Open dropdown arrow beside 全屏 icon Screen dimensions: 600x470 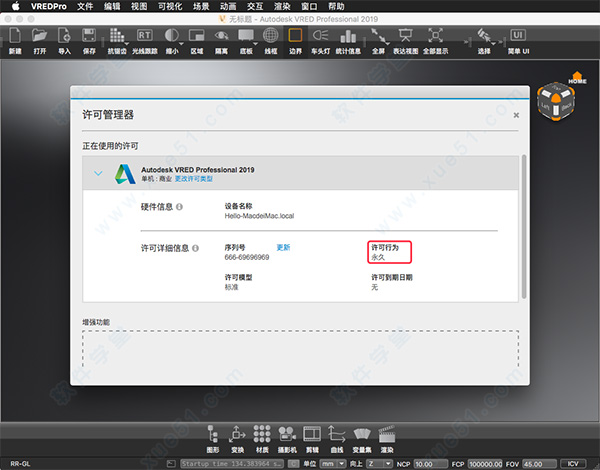coord(388,44)
